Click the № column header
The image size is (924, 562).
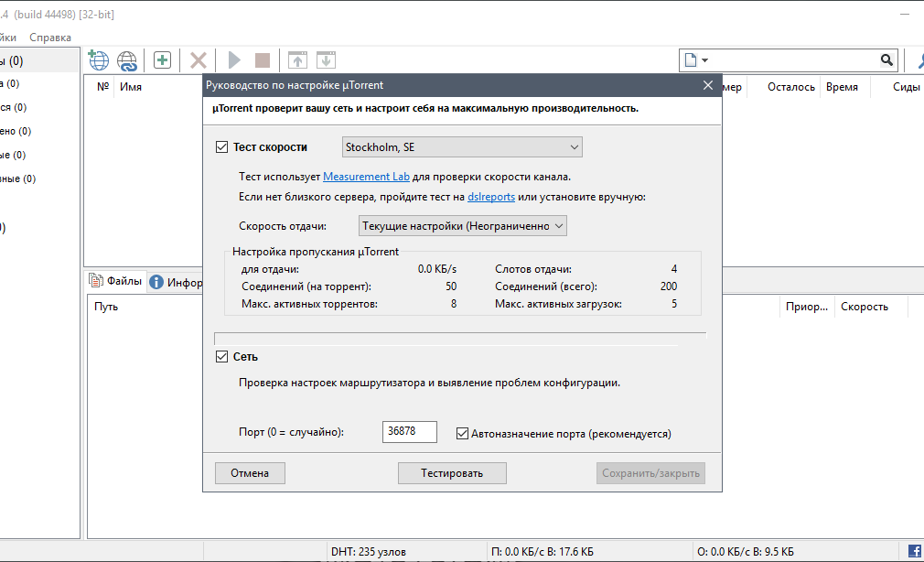(103, 87)
